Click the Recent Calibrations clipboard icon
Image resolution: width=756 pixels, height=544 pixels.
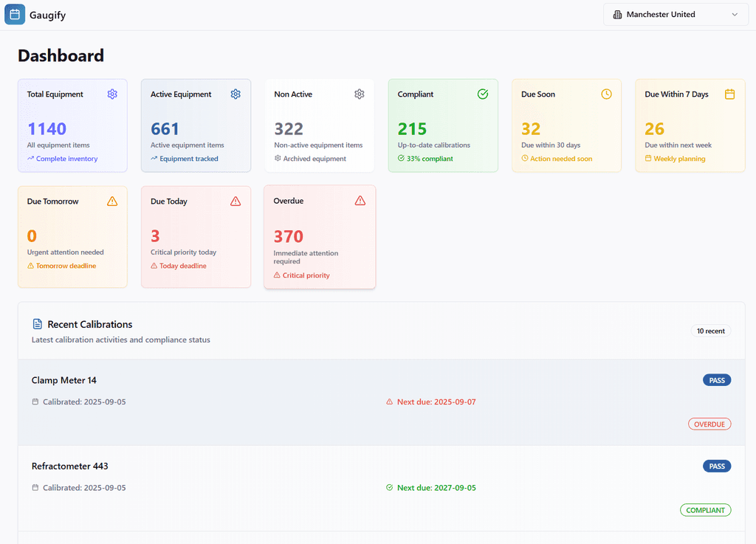(37, 324)
